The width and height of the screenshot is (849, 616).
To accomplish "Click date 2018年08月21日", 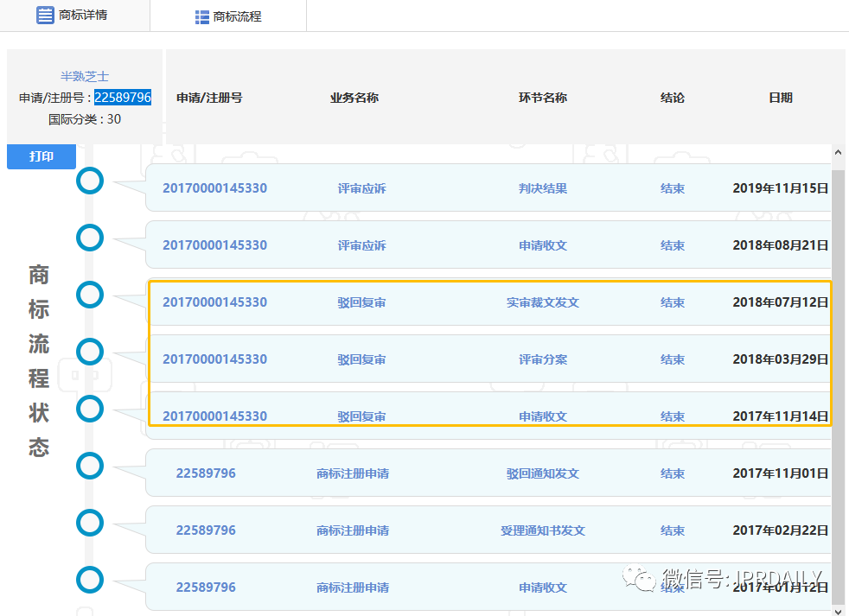I will click(780, 245).
